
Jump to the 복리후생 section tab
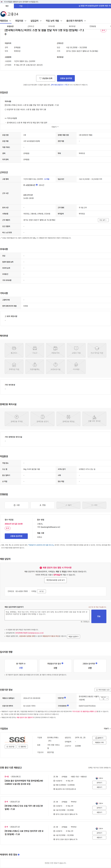[72, 26]
